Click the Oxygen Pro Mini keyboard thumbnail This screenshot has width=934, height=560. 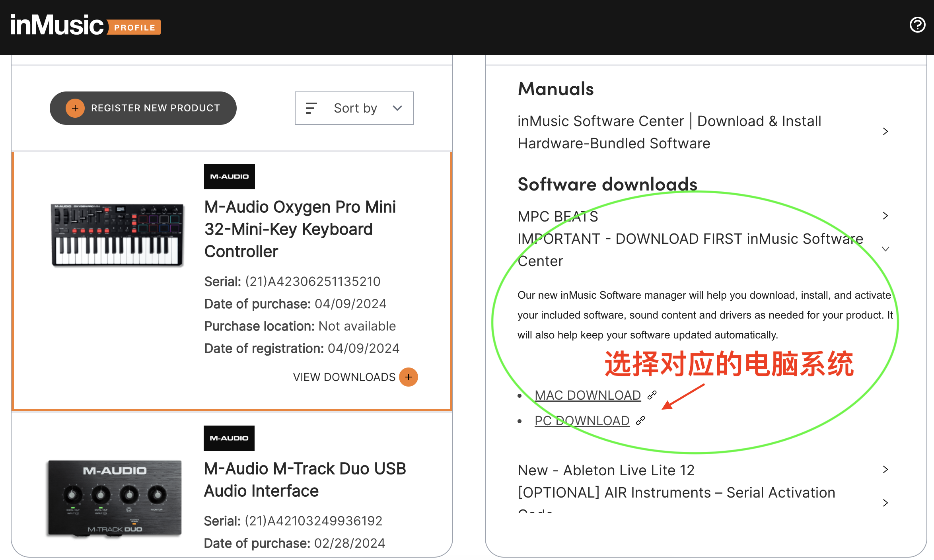pyautogui.click(x=118, y=235)
